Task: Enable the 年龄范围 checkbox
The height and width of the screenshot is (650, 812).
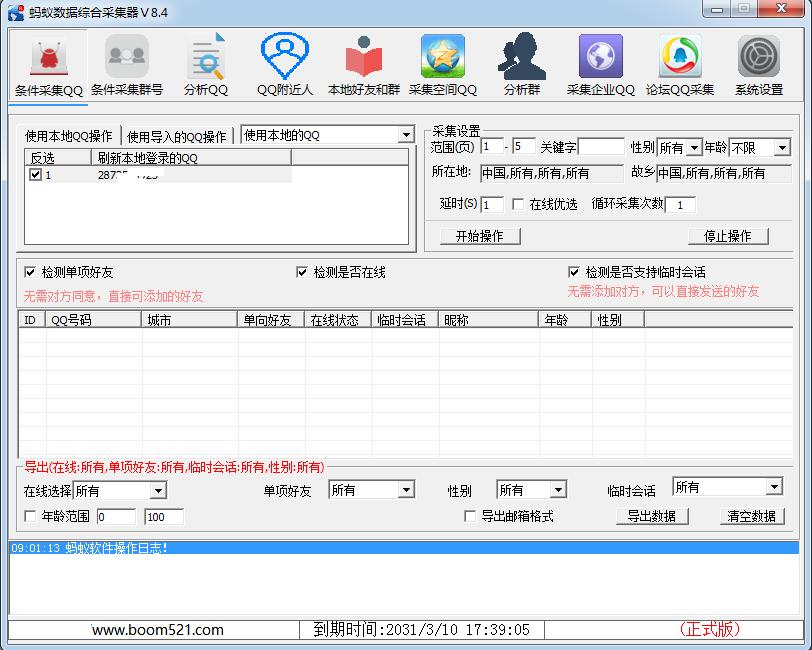Action: (x=30, y=516)
